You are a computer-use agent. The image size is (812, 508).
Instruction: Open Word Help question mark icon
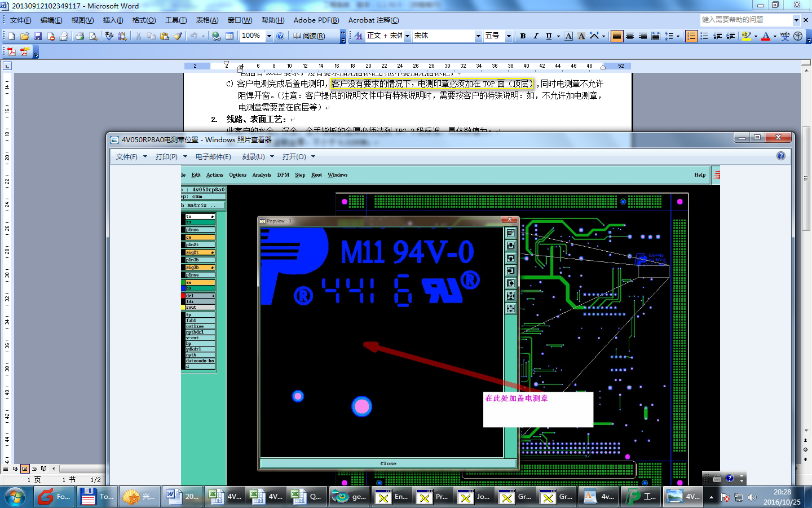280,36
